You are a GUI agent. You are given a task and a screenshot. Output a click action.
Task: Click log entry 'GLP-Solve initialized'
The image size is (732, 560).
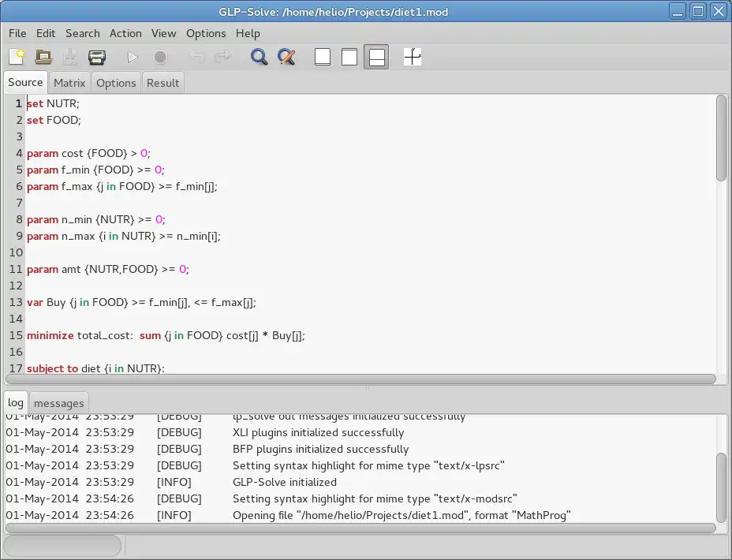(285, 482)
